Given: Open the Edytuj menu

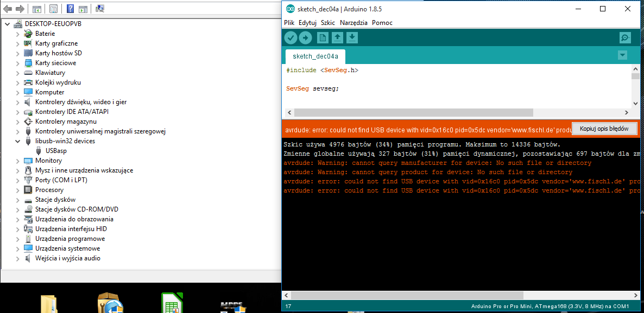Looking at the screenshot, I should (x=307, y=23).
